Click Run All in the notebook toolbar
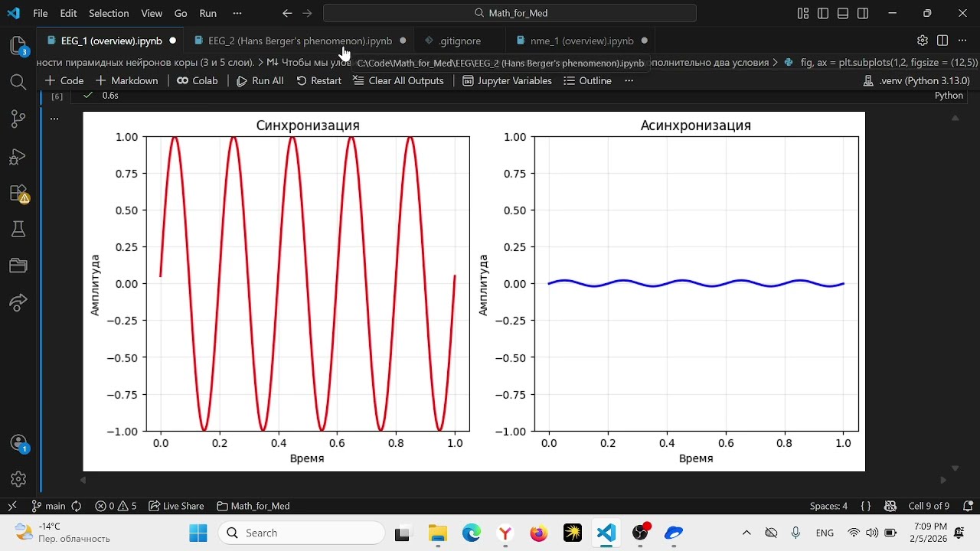Image resolution: width=980 pixels, height=551 pixels. 260,80
